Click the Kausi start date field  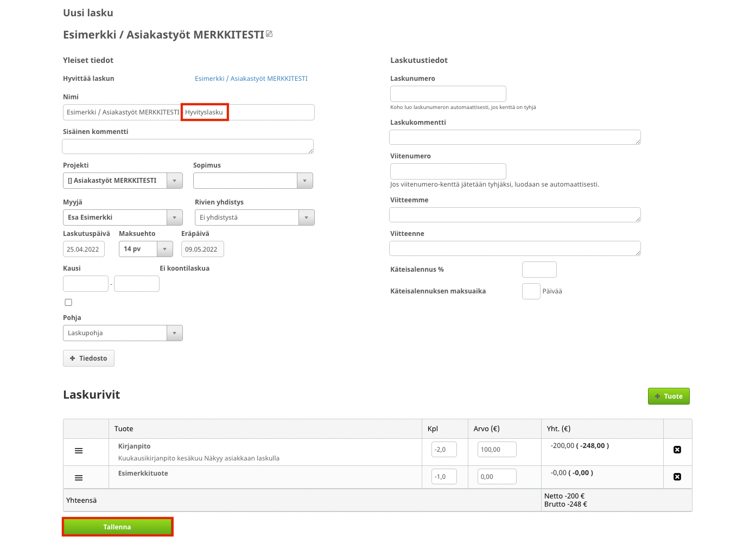[86, 284]
